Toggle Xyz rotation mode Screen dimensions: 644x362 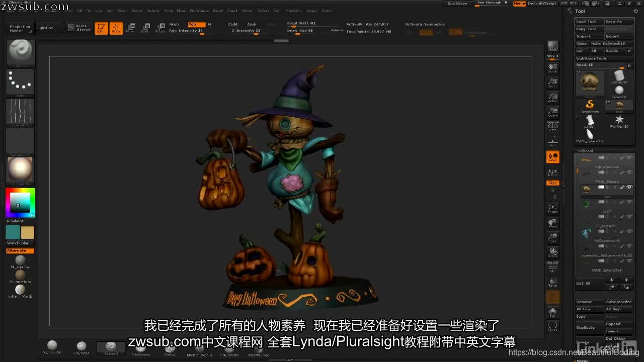[552, 183]
